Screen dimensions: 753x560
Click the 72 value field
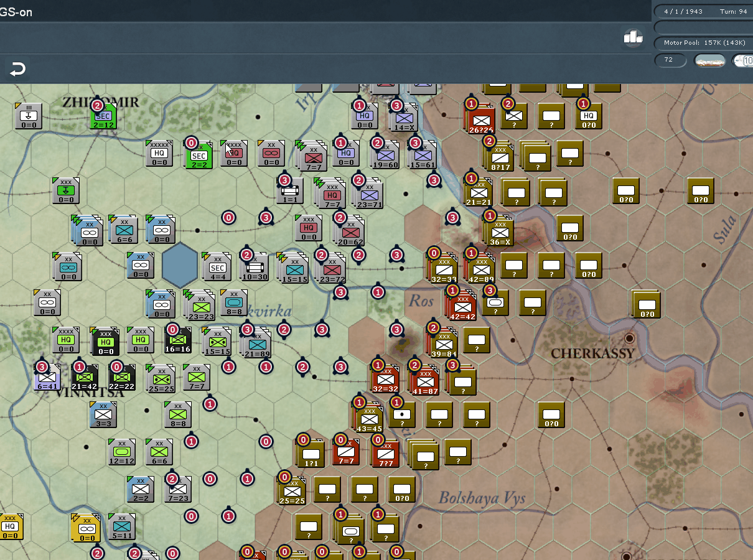tap(670, 60)
